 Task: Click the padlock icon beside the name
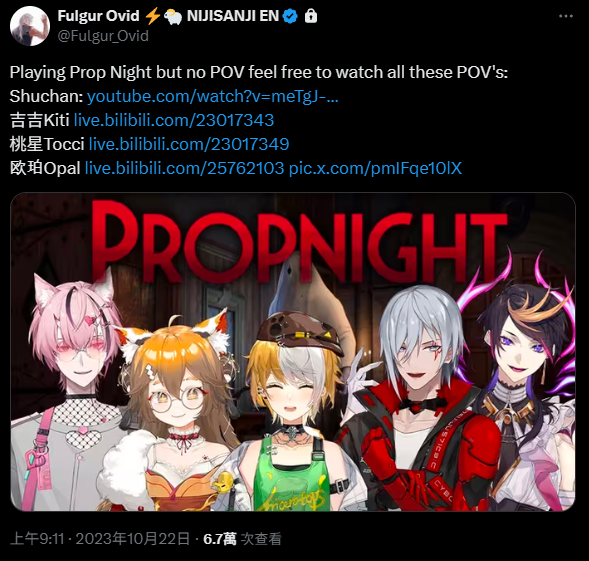pos(311,16)
